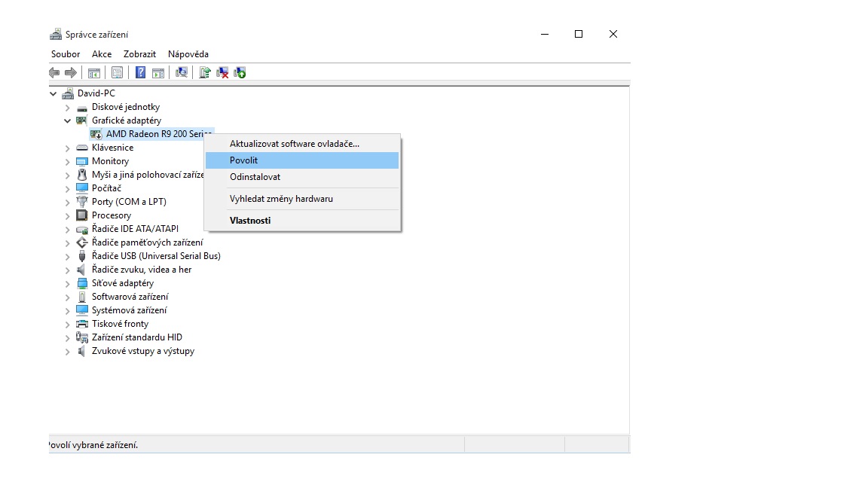The width and height of the screenshot is (868, 488).
Task: Select Softwarová zařízení label
Action: coord(130,297)
